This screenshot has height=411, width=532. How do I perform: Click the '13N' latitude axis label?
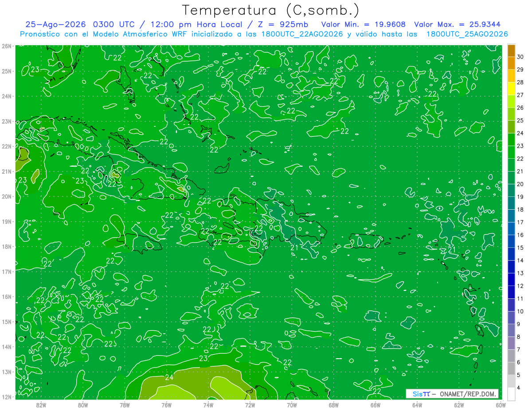coord(6,372)
